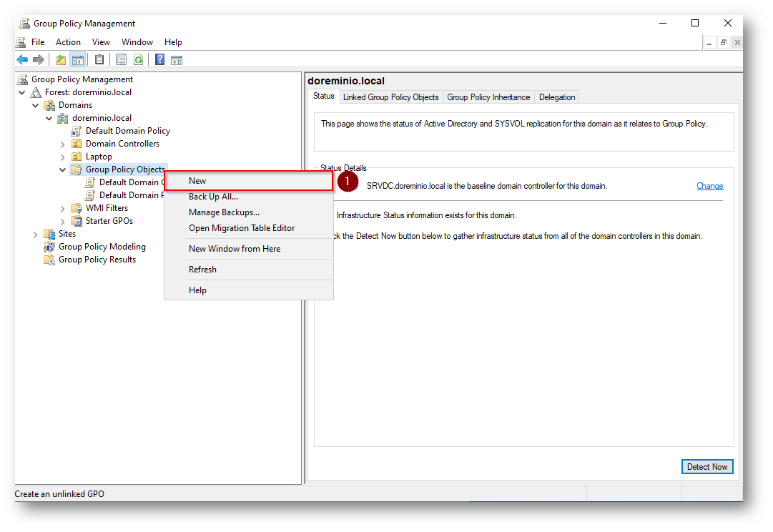Expand the Sites tree node
The width and height of the screenshot is (773, 532).
[x=36, y=234]
